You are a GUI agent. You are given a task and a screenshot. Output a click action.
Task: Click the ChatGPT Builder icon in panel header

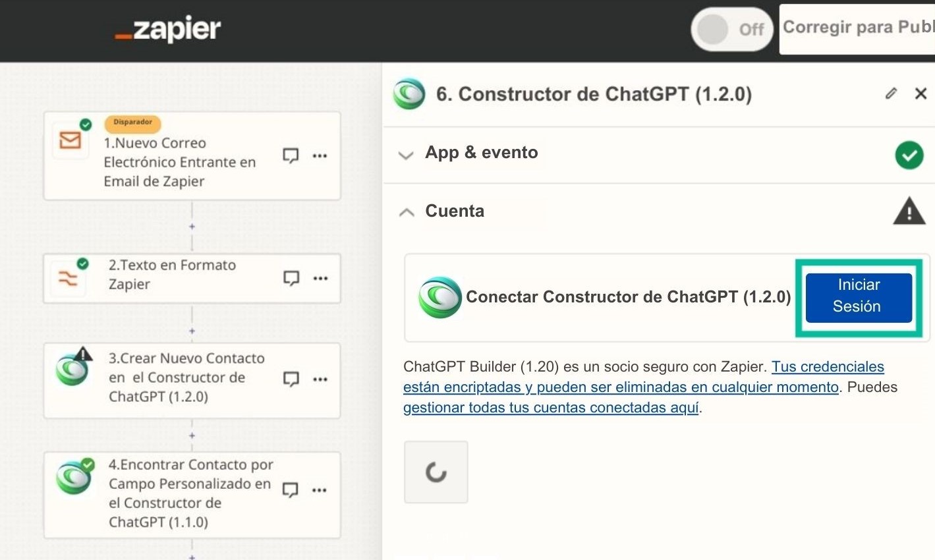pos(409,94)
